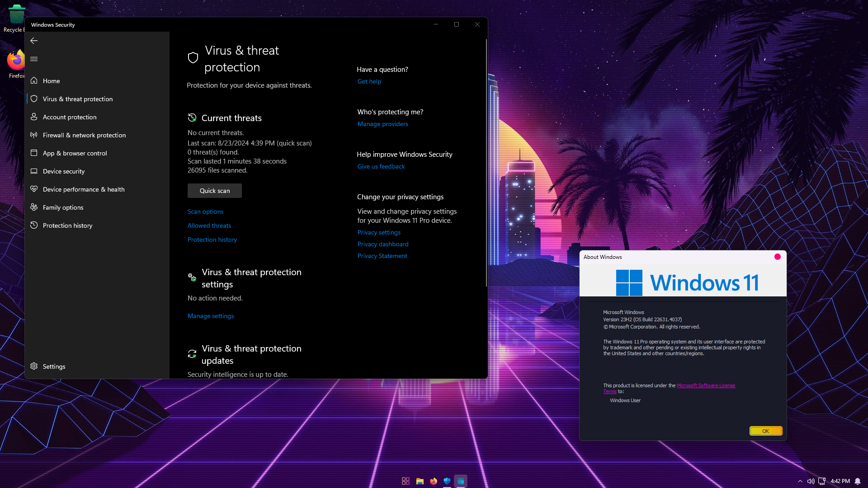Click the Device performance heart icon
Image resolution: width=868 pixels, height=488 pixels.
34,189
